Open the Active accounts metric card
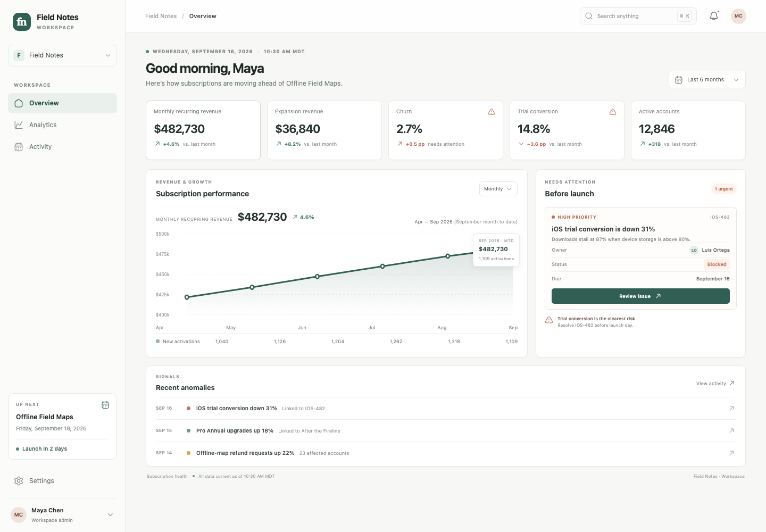This screenshot has height=532, width=766. click(688, 130)
